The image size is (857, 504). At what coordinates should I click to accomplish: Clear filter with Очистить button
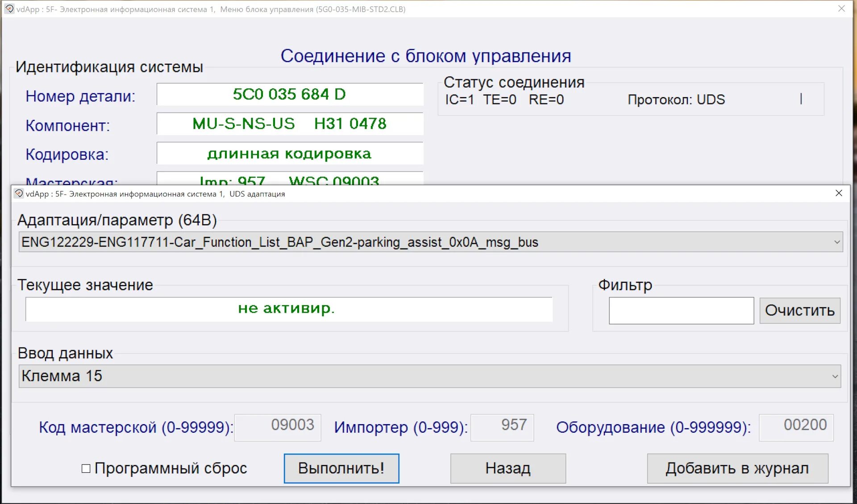click(799, 310)
